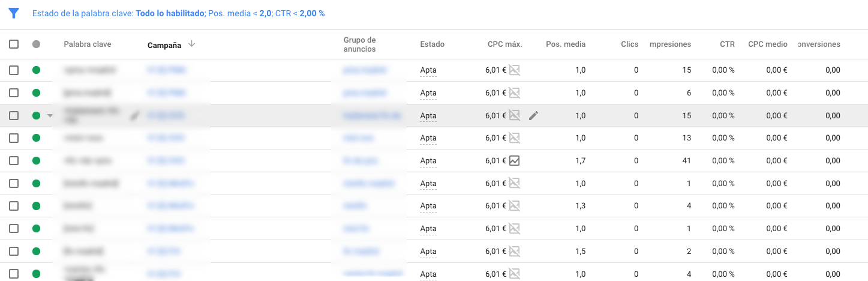
Task: Sort by Conversiones column header
Action: point(819,44)
